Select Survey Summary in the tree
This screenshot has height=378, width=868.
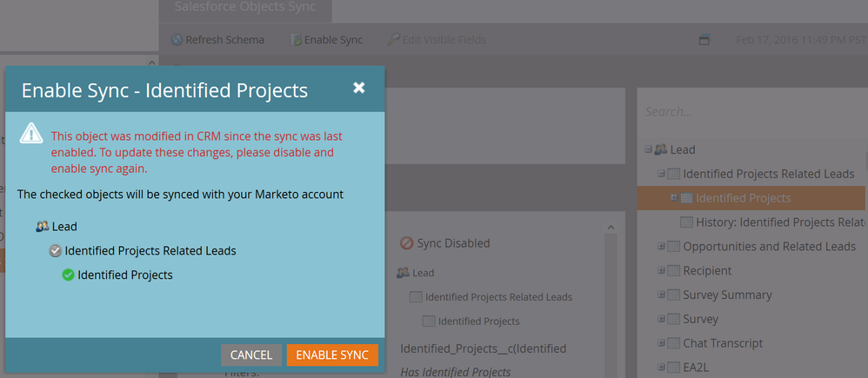click(727, 295)
